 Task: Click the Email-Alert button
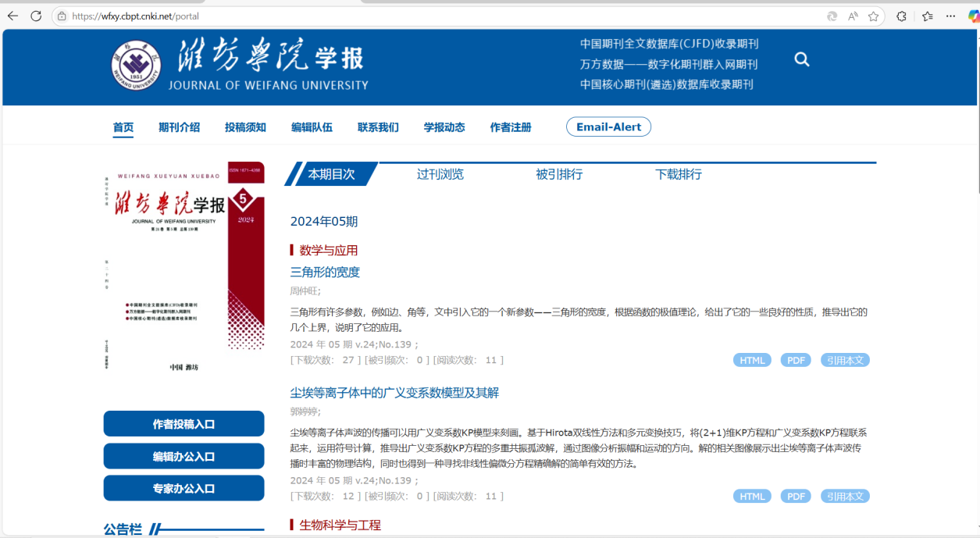click(608, 126)
